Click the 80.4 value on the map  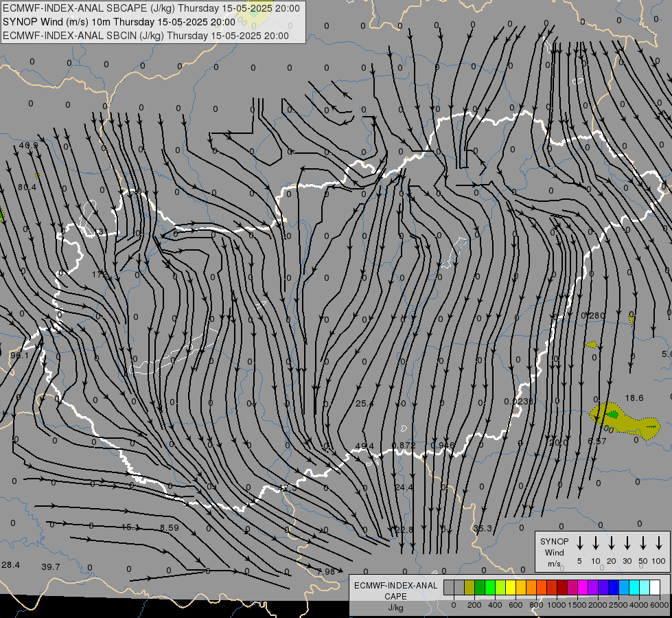point(27,187)
